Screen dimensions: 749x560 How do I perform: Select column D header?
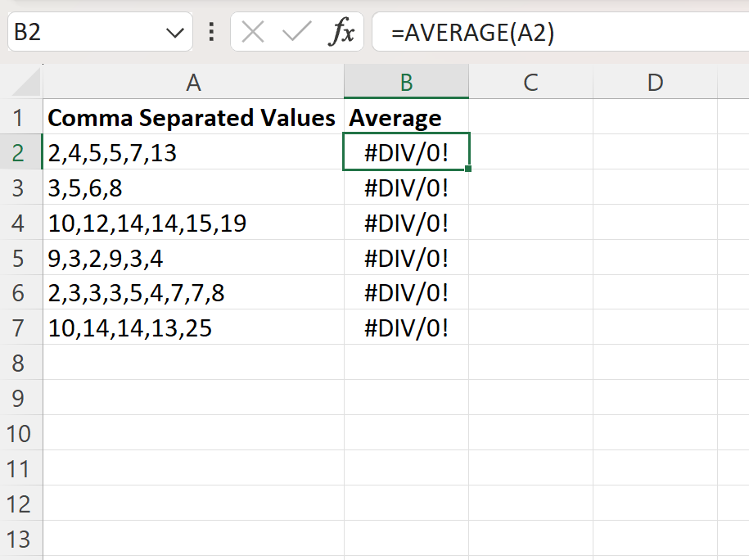[656, 82]
